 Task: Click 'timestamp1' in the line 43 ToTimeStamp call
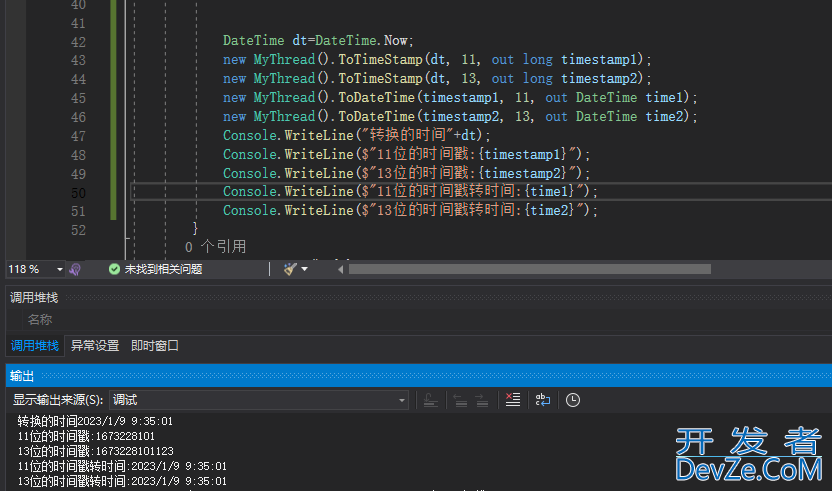click(599, 59)
